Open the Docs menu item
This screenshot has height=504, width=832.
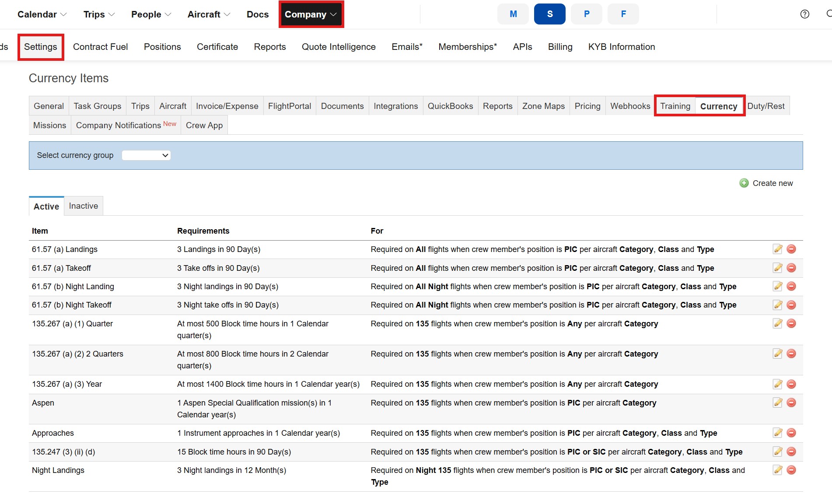[x=258, y=14]
